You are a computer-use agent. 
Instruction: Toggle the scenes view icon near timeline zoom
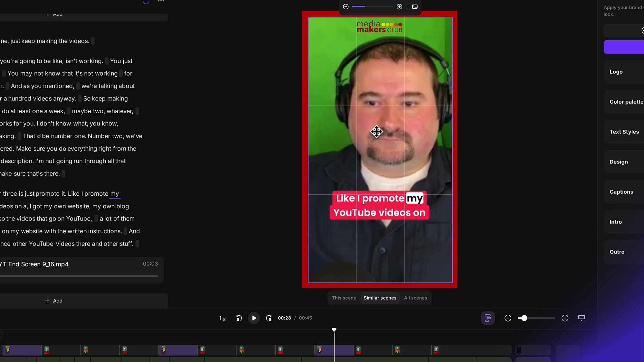click(488, 318)
